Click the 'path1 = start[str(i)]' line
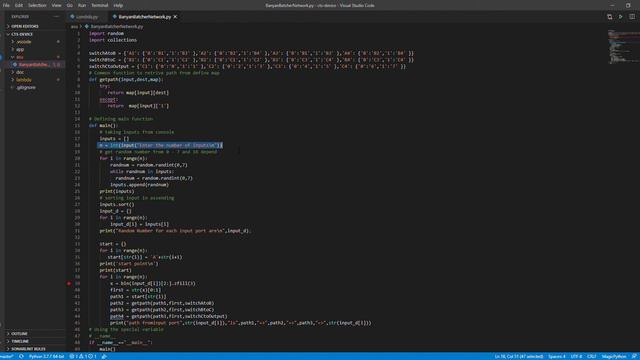Viewport: 640px width, 360px height. click(x=138, y=297)
